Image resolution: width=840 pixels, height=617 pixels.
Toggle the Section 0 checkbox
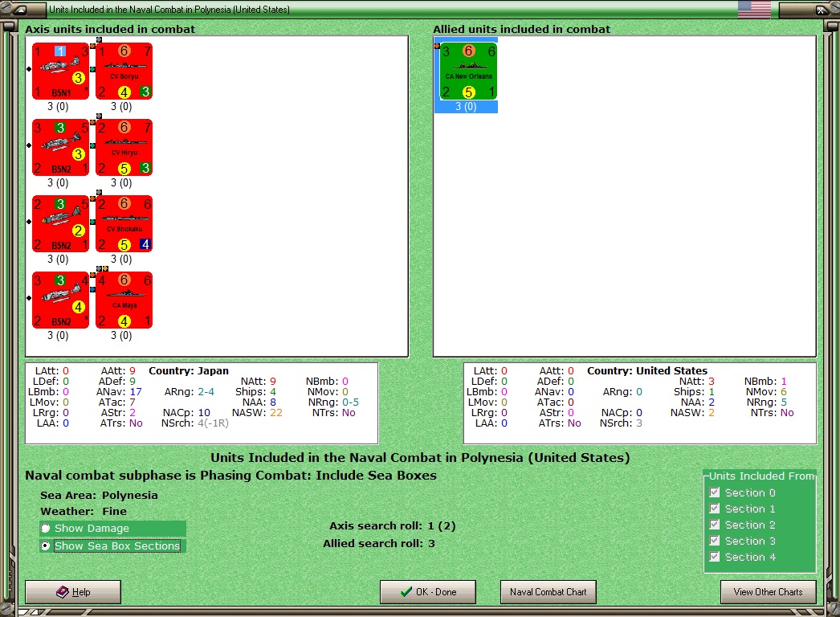tap(714, 492)
